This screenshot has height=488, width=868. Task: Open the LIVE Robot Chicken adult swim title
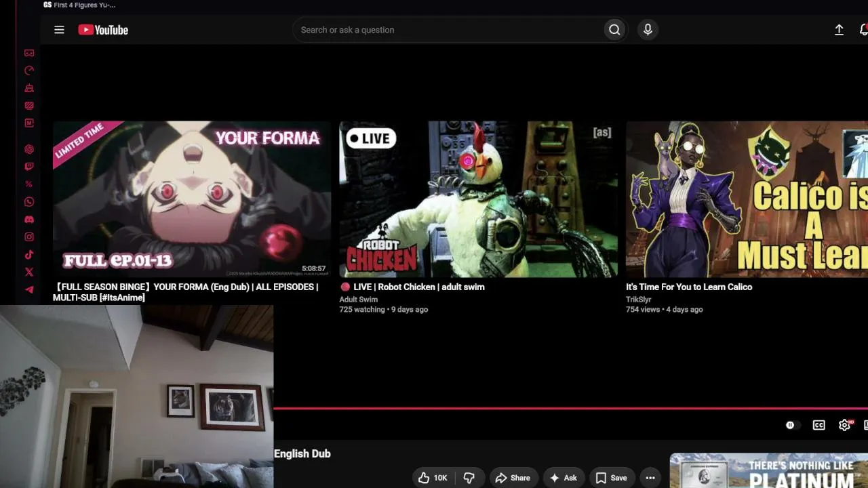(412, 287)
